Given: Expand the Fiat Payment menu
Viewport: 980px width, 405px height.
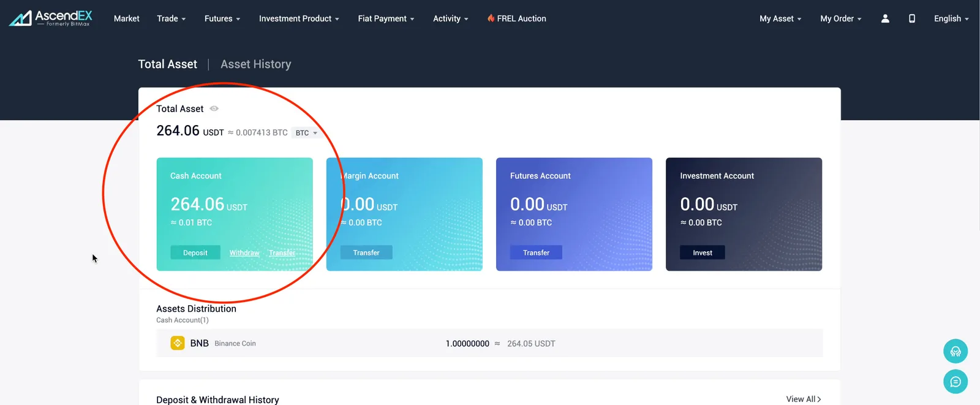Looking at the screenshot, I should 386,18.
